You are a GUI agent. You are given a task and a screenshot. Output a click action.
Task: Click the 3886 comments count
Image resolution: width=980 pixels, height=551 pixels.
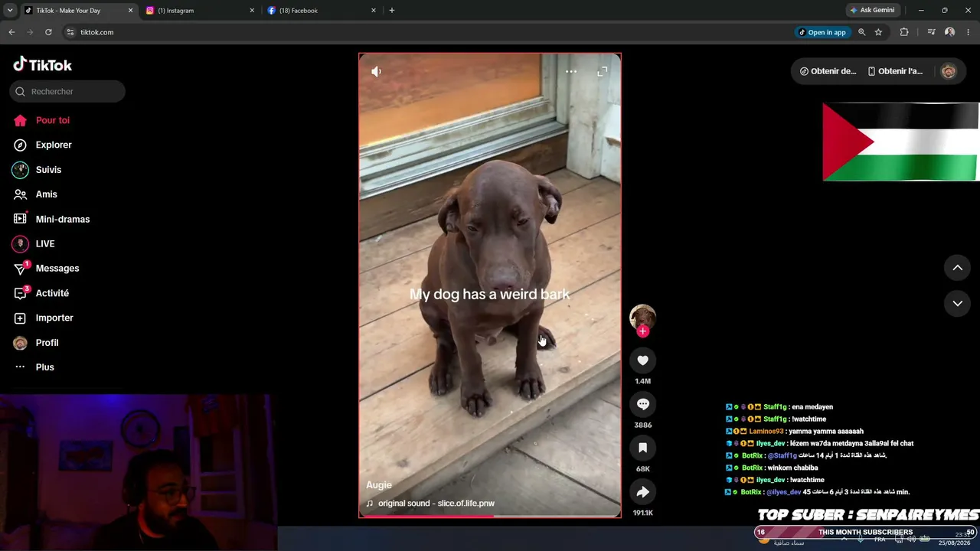coord(643,425)
